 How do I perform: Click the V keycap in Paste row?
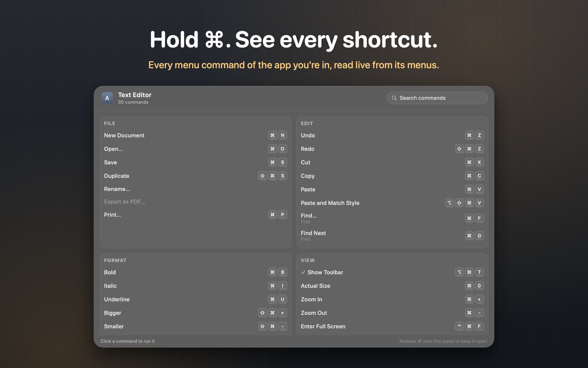(x=479, y=189)
